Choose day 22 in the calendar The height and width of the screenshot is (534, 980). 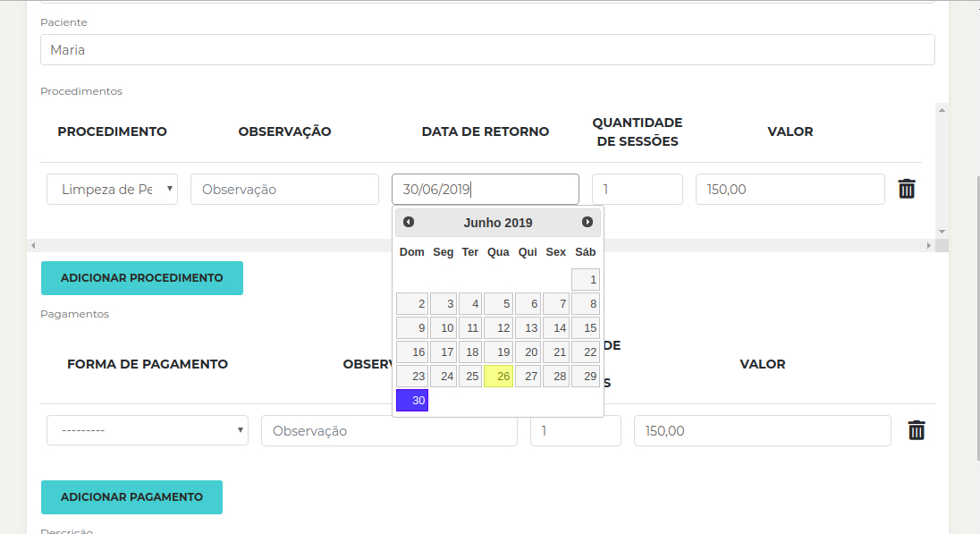(x=586, y=352)
